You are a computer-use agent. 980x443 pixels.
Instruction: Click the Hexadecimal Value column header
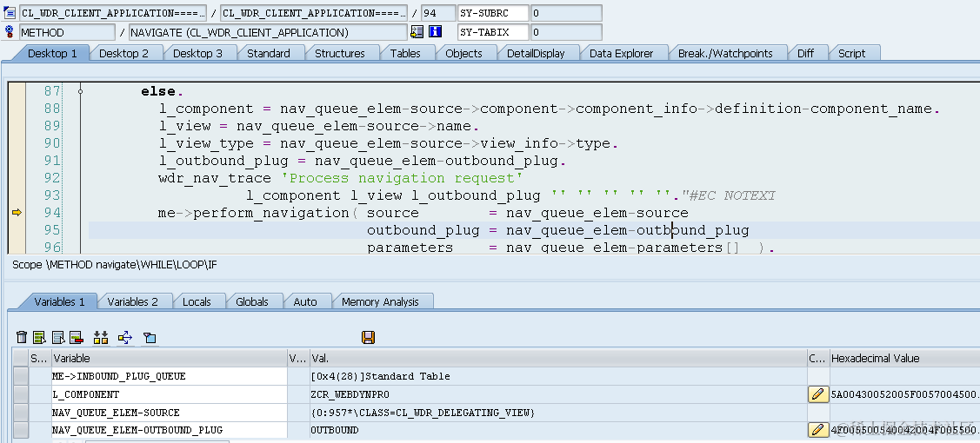[904, 358]
